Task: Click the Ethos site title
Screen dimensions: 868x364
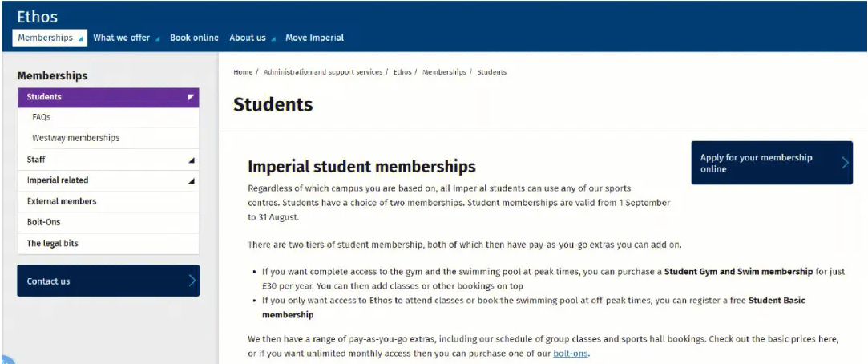Action: [x=37, y=17]
